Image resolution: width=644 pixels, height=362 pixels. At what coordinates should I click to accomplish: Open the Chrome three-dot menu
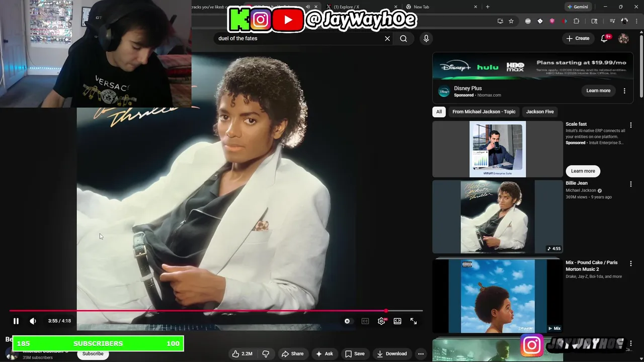point(636,21)
